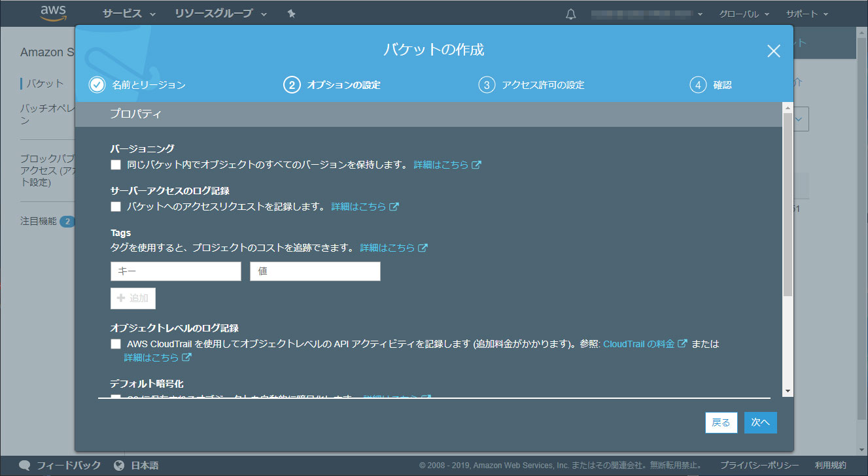Screen dimensions: 868x476
Task: Click the 値 tag input field
Action: tap(315, 271)
